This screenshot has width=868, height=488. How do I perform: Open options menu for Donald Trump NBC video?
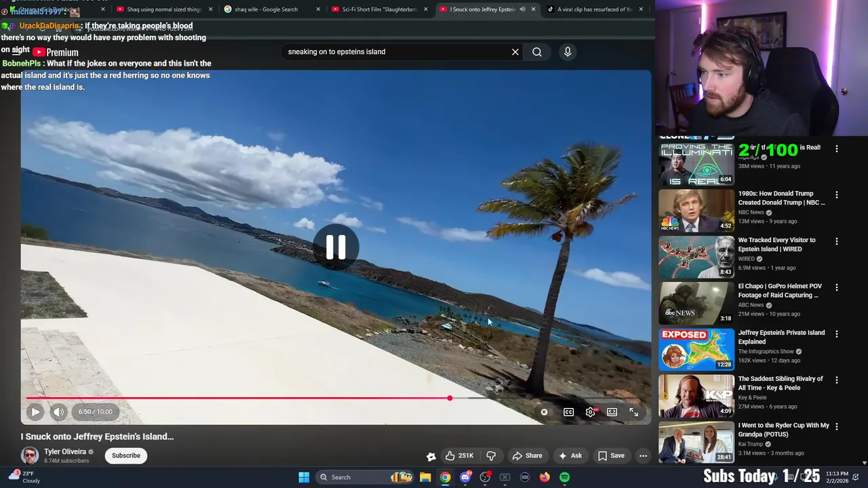pyautogui.click(x=836, y=195)
